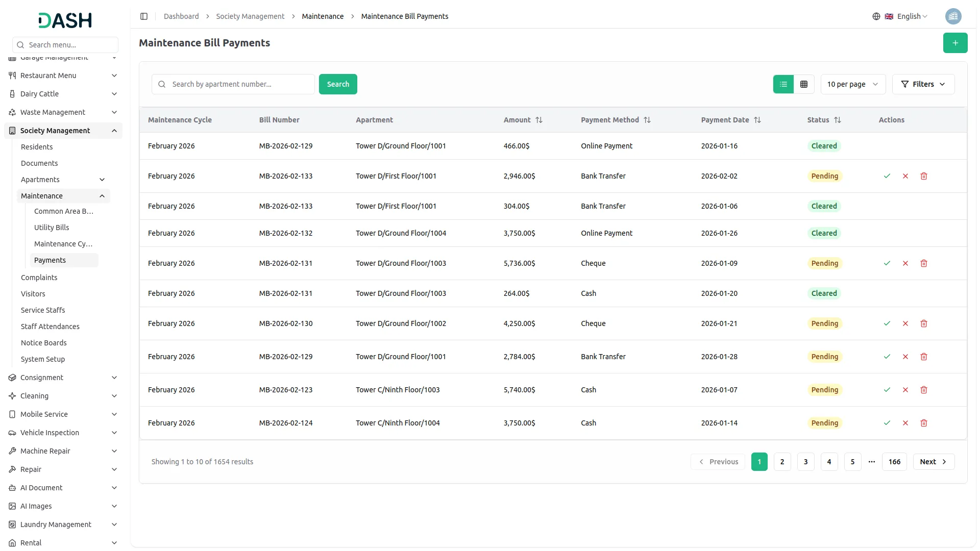Open Complaints under Society Management

(39, 278)
